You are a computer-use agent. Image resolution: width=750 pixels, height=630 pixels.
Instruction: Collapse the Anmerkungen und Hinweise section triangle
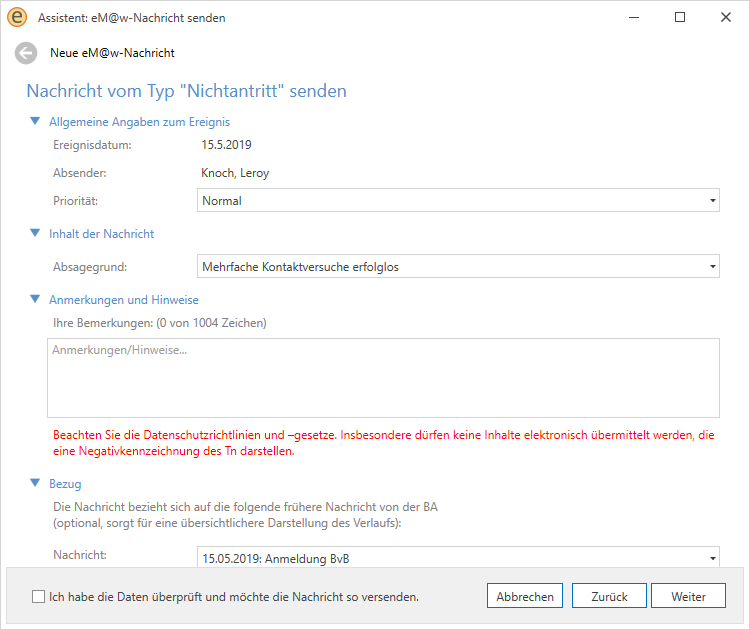[35, 299]
